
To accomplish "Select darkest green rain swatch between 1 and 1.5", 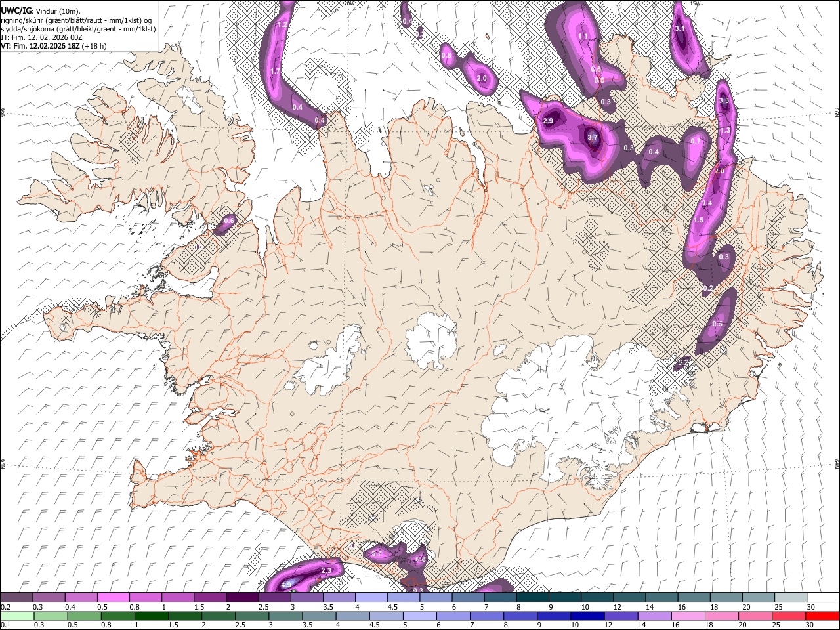I will 151,616.
